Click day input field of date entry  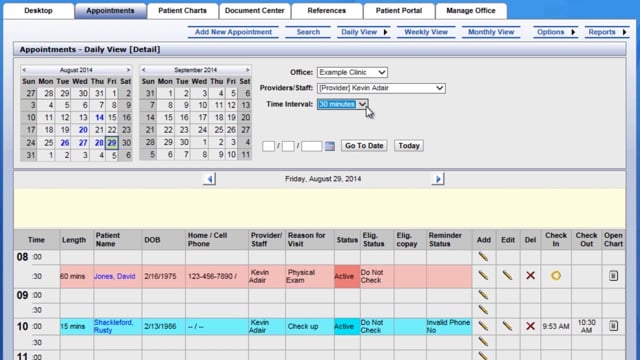coord(288,146)
